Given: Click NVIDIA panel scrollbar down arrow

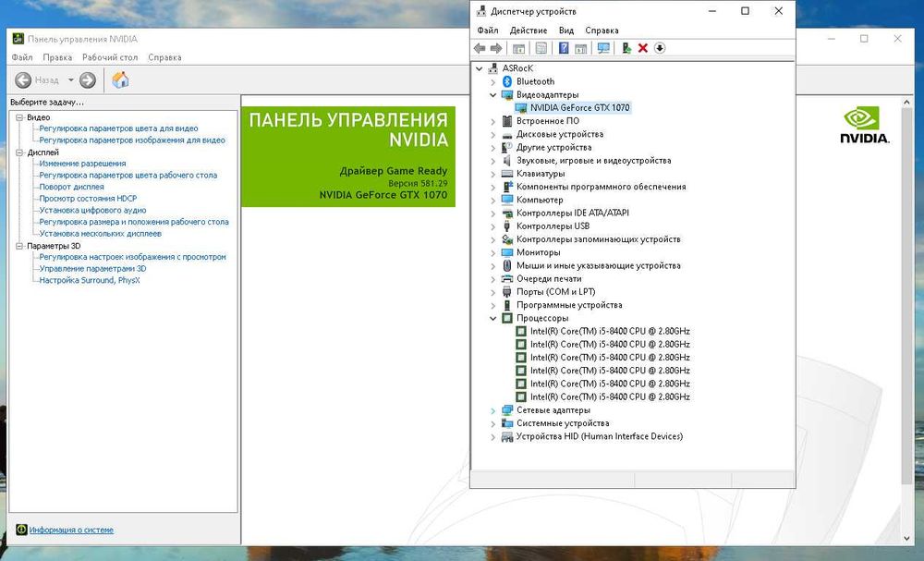Looking at the screenshot, I should click(x=907, y=539).
